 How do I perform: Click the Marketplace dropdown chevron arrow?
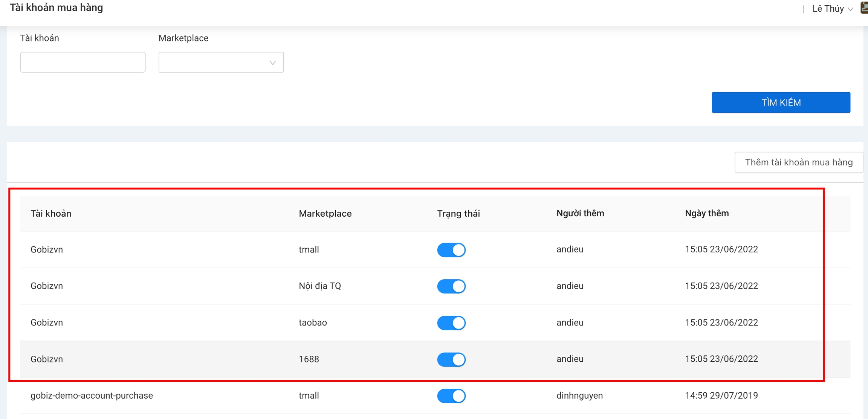[273, 63]
